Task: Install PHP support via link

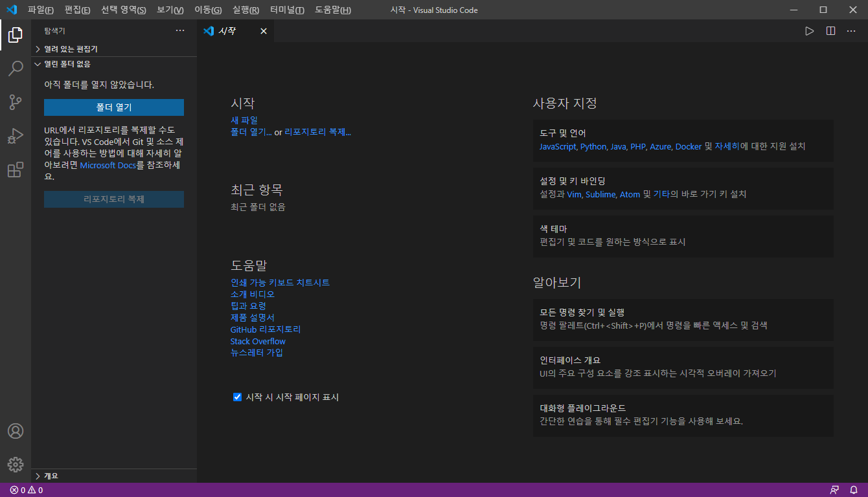Action: (x=638, y=147)
